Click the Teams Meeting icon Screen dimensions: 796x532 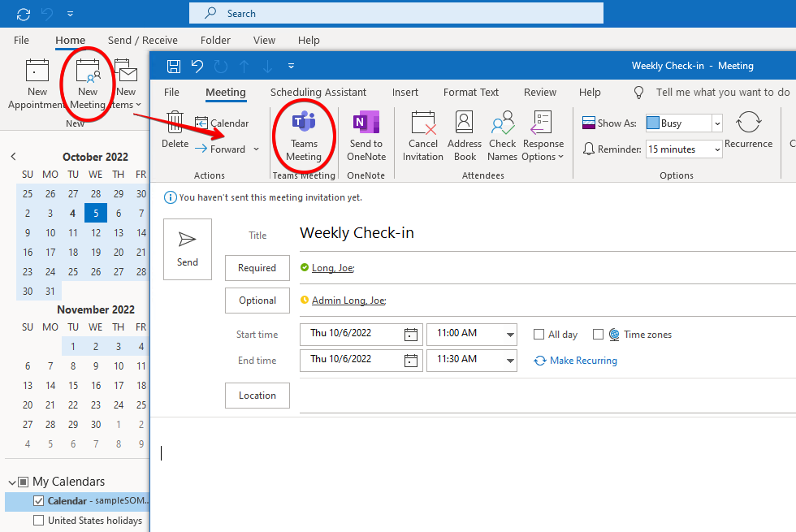(304, 123)
